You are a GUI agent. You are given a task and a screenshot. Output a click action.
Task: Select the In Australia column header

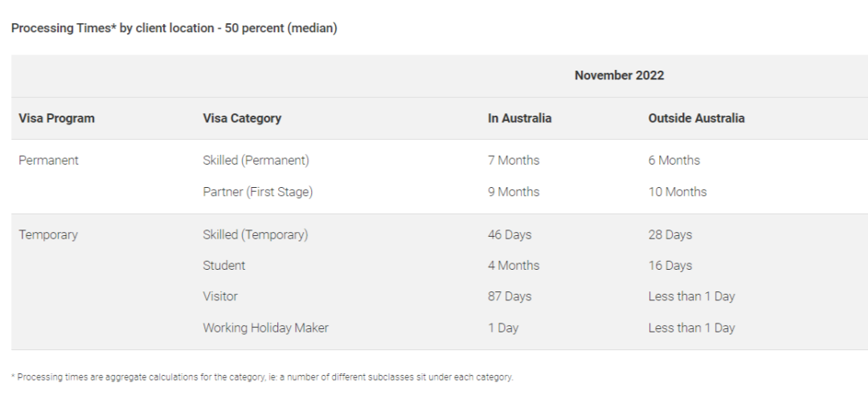[x=519, y=118]
